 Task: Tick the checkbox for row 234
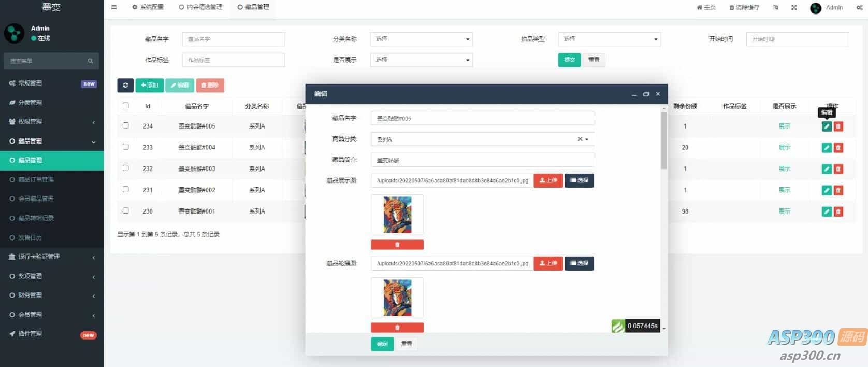(x=125, y=125)
